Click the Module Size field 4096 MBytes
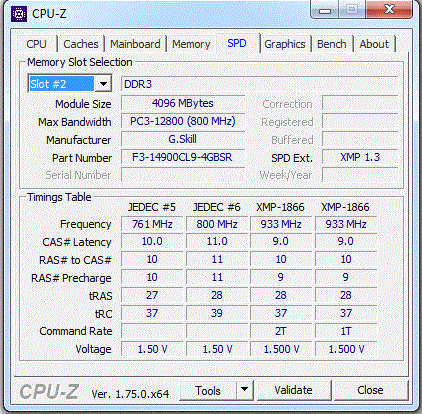The image size is (422, 414). (x=183, y=103)
